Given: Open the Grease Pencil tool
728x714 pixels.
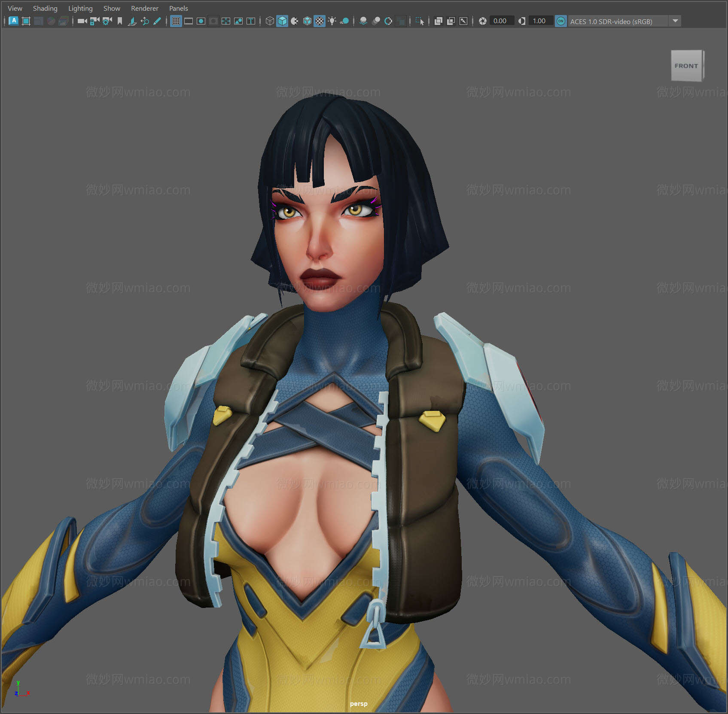Looking at the screenshot, I should point(157,21).
